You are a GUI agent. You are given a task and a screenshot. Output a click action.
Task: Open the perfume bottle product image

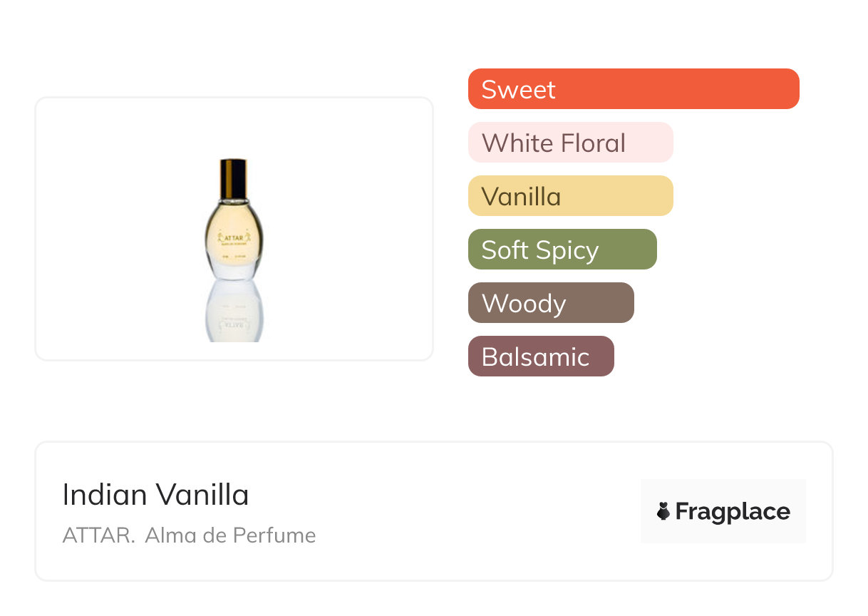point(234,230)
